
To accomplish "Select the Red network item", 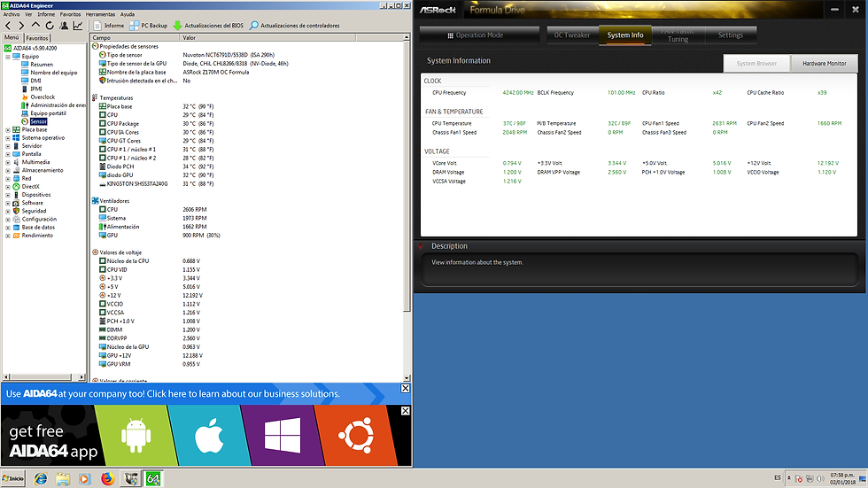I will click(26, 179).
